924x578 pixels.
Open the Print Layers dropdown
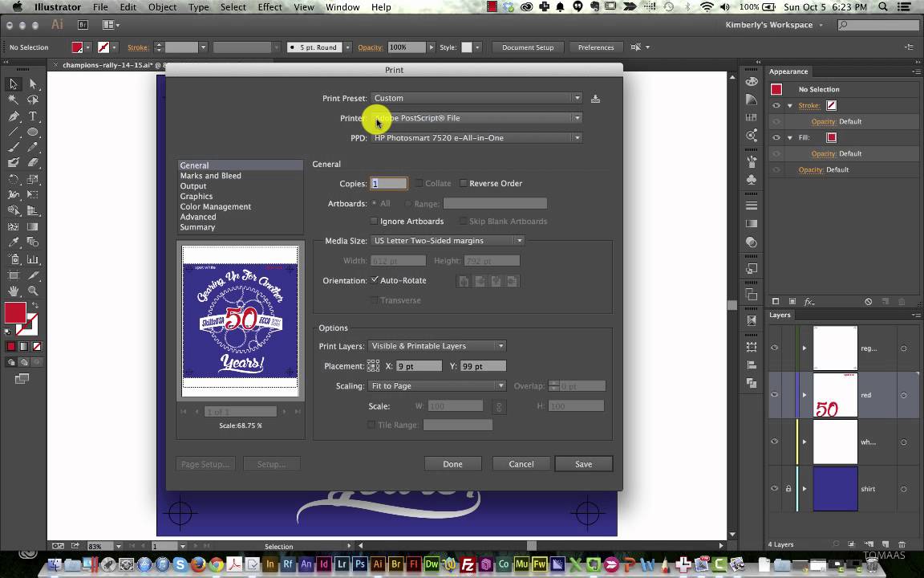(x=436, y=346)
